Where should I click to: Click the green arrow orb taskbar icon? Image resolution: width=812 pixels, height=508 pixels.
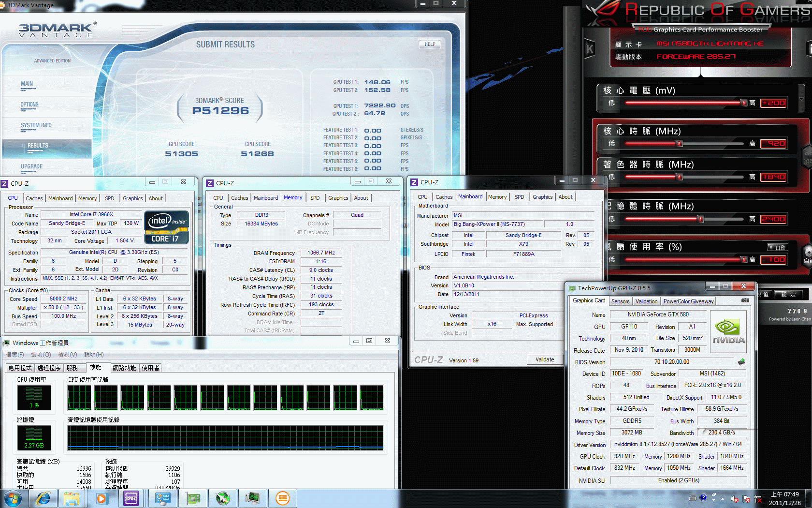pos(223,498)
